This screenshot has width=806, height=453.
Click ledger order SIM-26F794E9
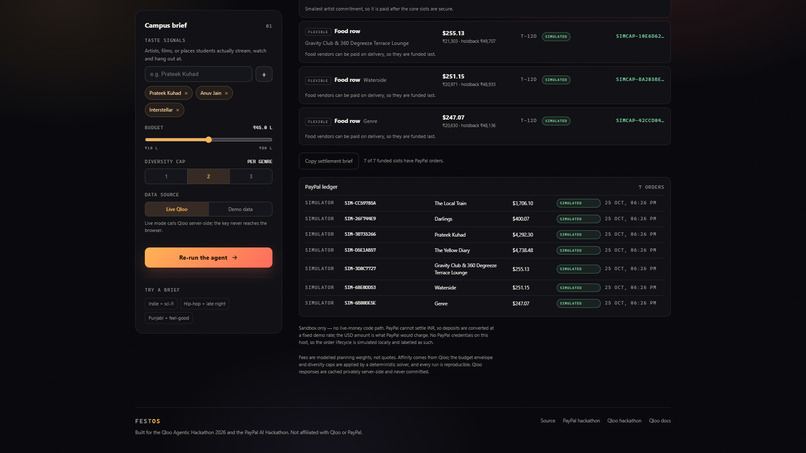coord(360,219)
